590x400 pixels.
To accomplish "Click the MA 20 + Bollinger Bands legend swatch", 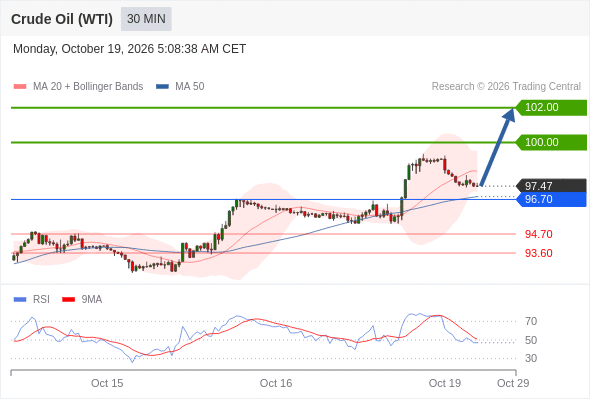I will pos(20,87).
